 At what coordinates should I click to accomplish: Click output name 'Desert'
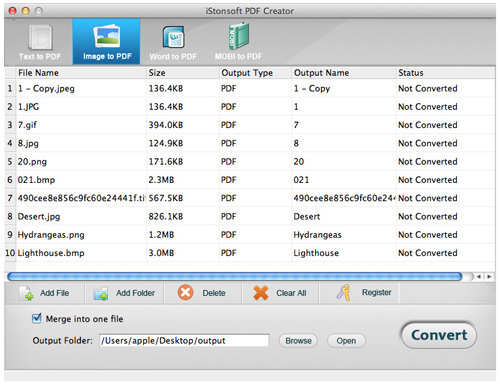point(307,217)
